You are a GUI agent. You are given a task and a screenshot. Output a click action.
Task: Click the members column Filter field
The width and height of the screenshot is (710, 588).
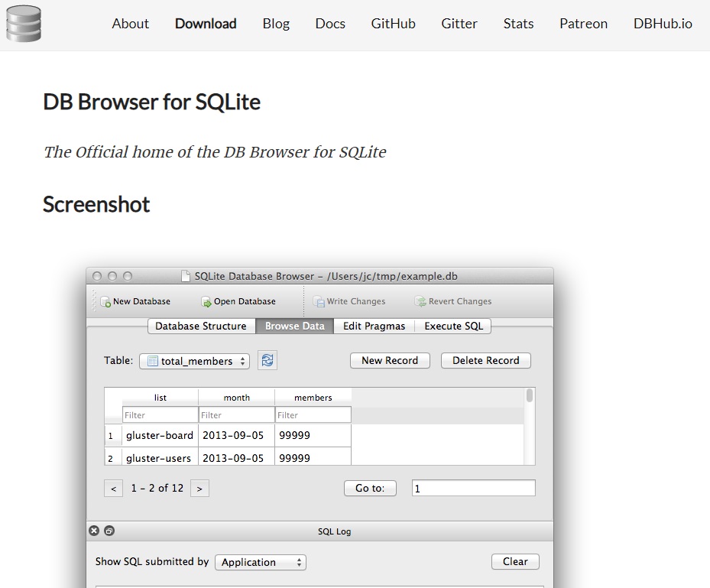point(313,415)
